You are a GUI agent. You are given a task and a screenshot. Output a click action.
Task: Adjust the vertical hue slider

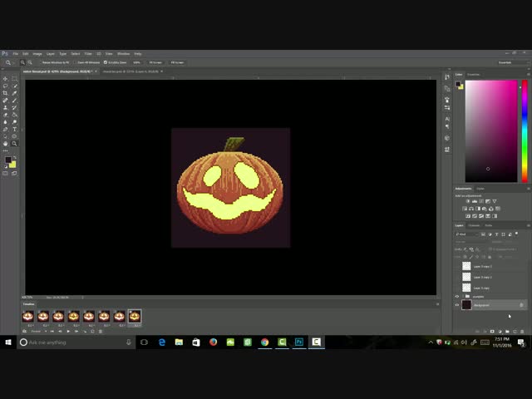(525, 131)
